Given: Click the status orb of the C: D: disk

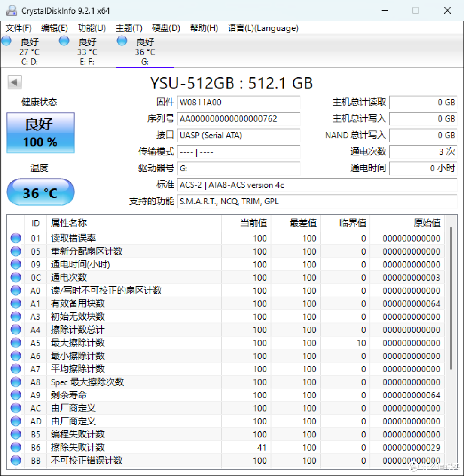Looking at the screenshot, I should tap(6, 41).
